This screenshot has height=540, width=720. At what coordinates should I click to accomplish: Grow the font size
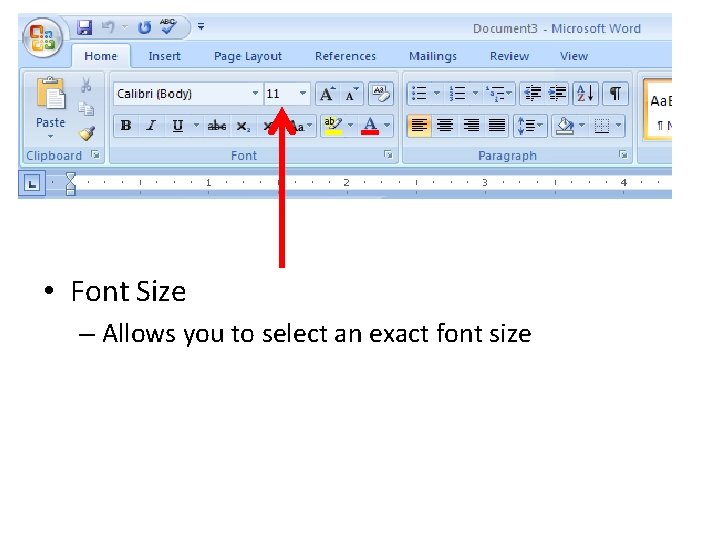pyautogui.click(x=327, y=94)
